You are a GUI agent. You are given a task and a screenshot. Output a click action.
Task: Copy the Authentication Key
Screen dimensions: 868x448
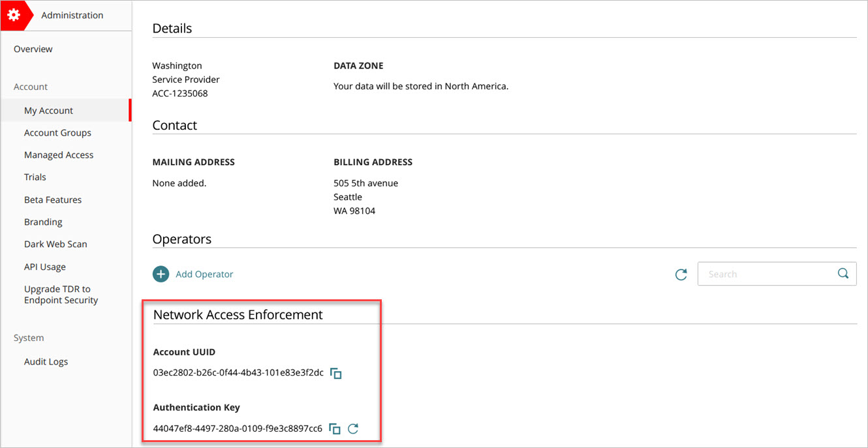click(x=334, y=428)
